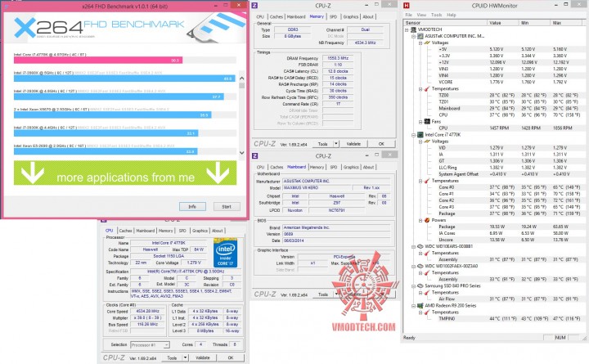Select the TMPIN0 temperature row

tap(509, 318)
